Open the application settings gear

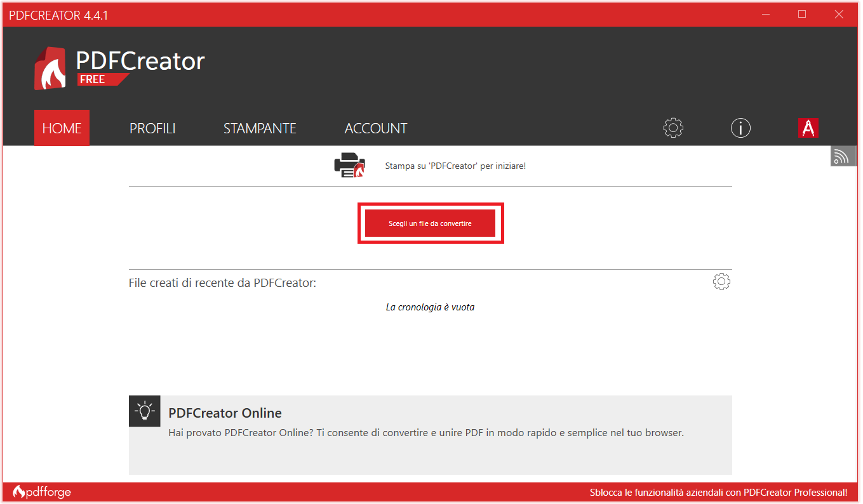[672, 128]
